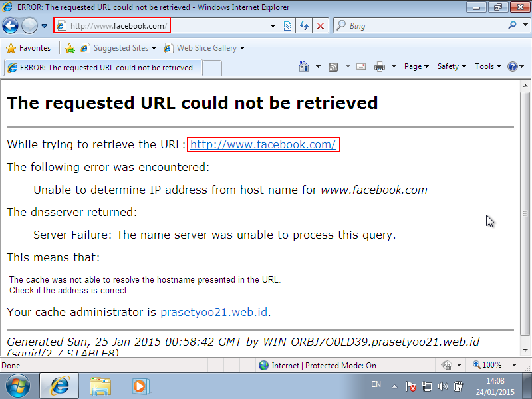Click the RSS Feeds icon
The width and height of the screenshot is (532, 399).
[x=333, y=67]
